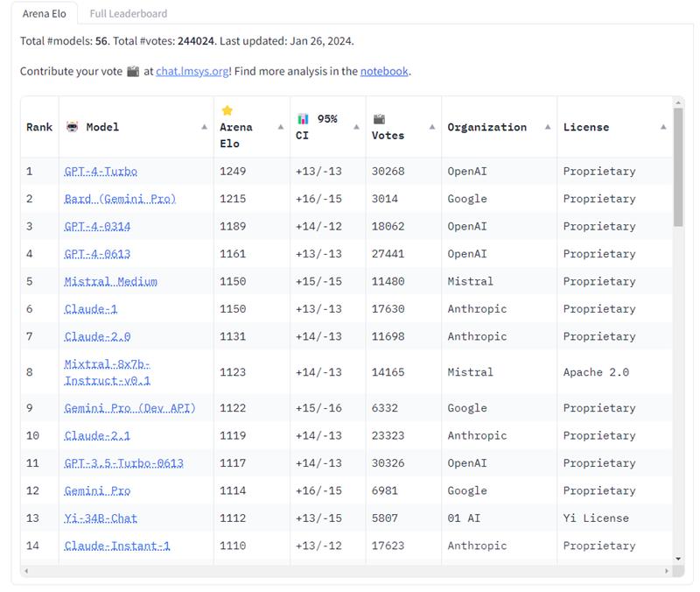Click the 'Yi License' cell
Screen dimensions: 700x592
(x=596, y=518)
